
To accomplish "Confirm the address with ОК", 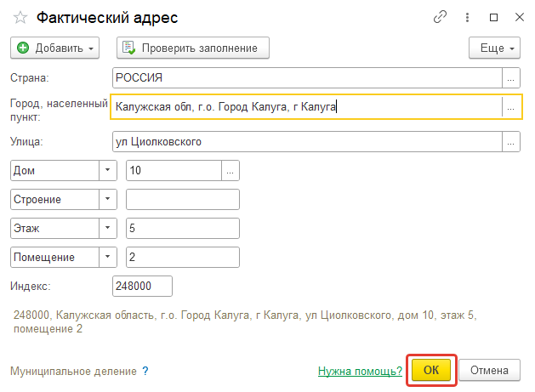I will (431, 370).
